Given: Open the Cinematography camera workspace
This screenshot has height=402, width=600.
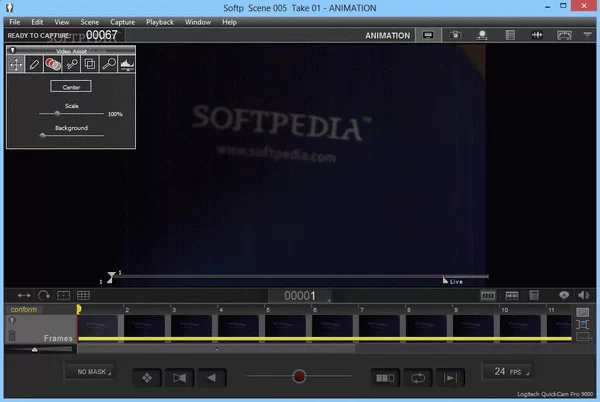Looking at the screenshot, I should tap(455, 35).
